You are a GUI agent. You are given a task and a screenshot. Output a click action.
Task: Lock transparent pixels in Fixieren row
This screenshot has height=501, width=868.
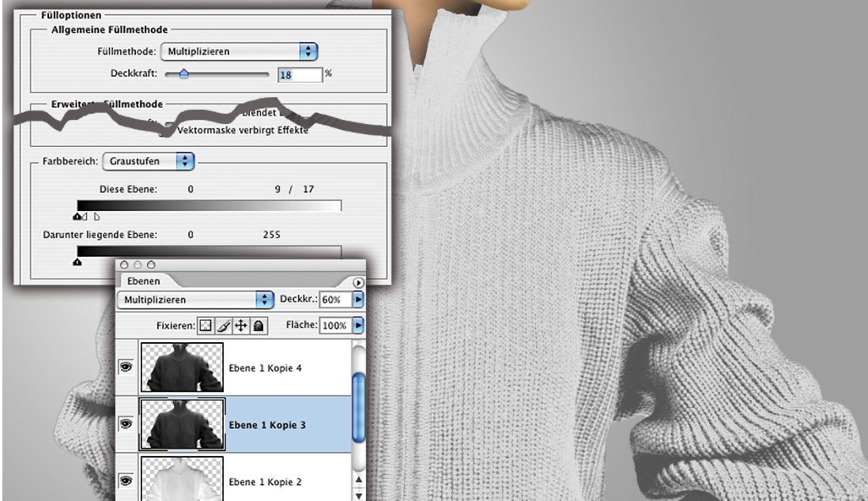pyautogui.click(x=206, y=326)
